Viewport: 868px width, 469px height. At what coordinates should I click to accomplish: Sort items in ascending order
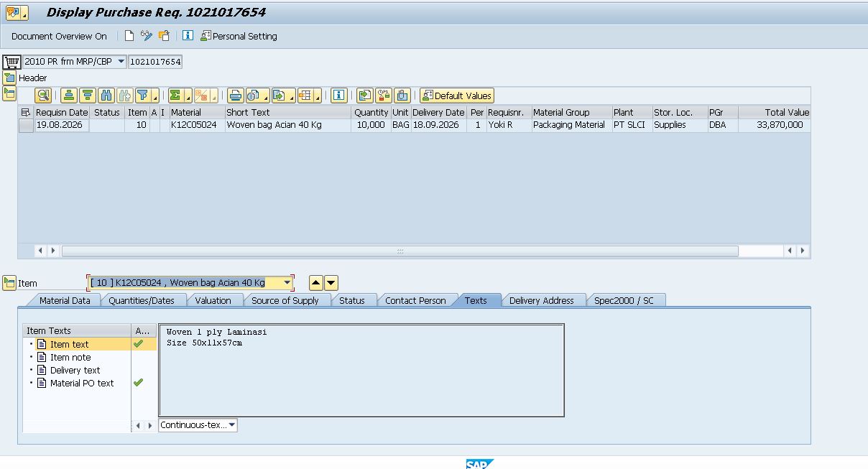point(69,96)
